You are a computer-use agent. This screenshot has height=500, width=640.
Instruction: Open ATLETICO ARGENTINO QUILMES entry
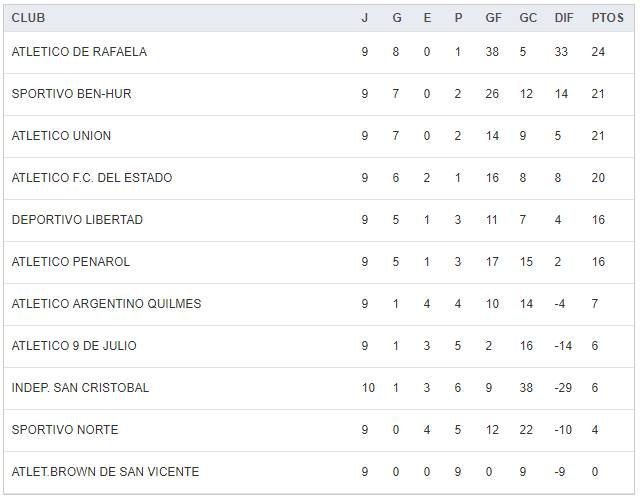[106, 304]
